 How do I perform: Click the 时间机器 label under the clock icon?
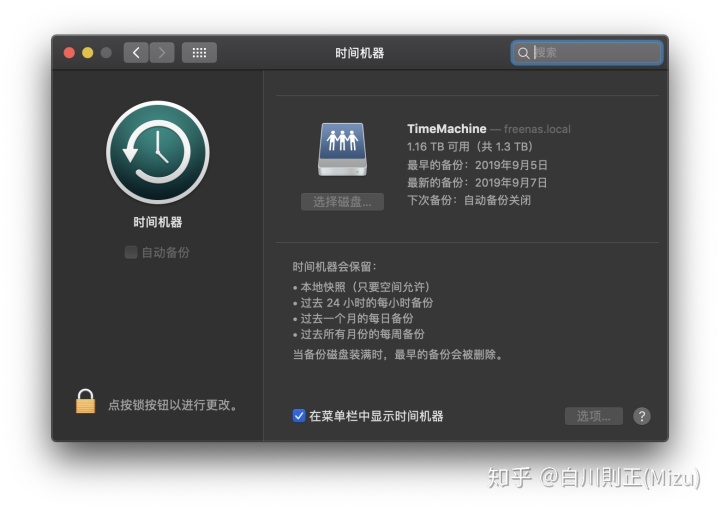tap(158, 223)
